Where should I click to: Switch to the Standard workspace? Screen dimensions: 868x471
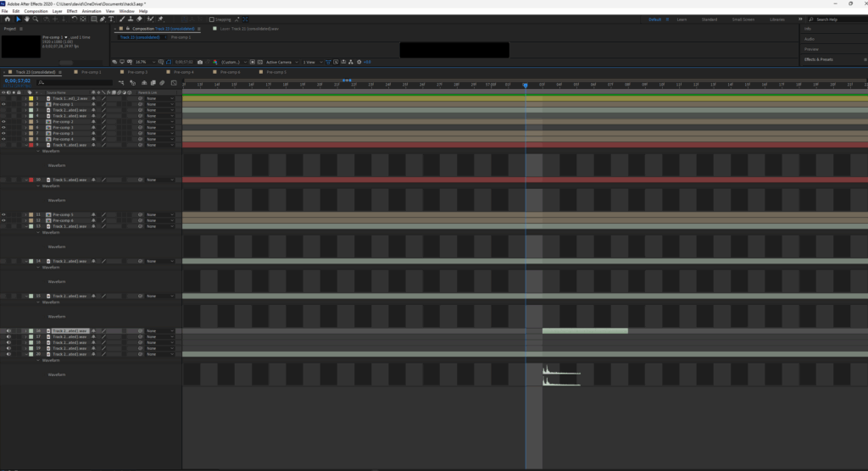(709, 19)
